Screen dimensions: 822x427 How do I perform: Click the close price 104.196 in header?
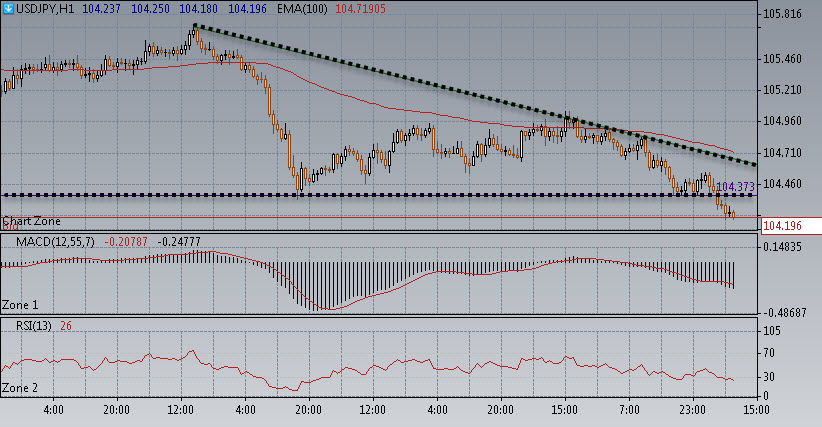coord(247,9)
